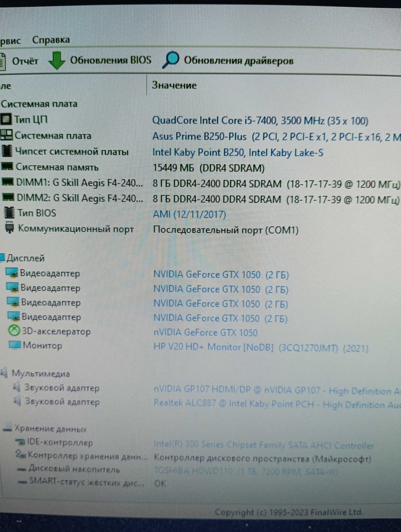Open AMI (12/11/2017) BIOS link

189,214
